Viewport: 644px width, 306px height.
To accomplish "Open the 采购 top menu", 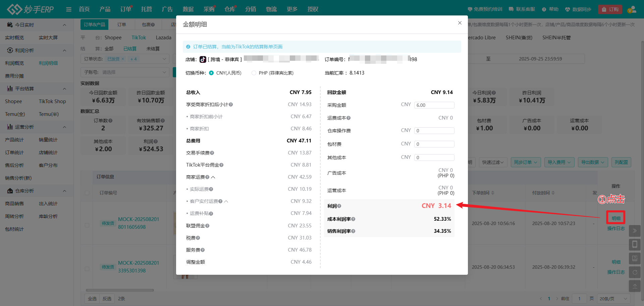I will (209, 9).
